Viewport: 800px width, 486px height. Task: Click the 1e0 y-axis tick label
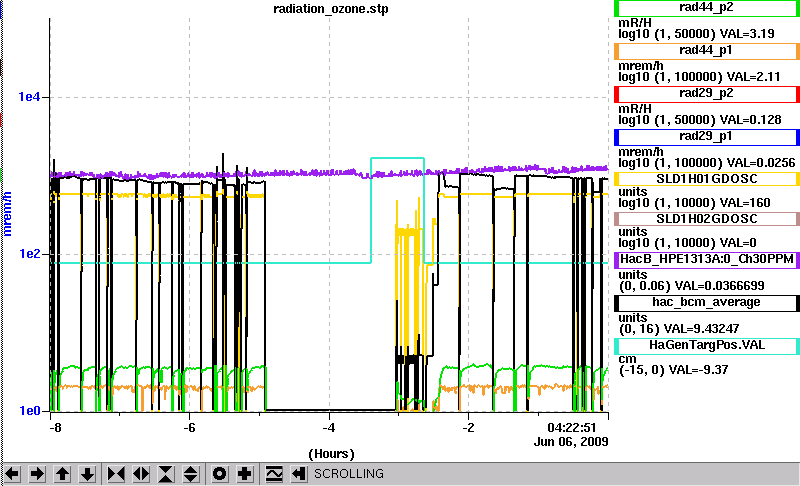click(x=29, y=411)
